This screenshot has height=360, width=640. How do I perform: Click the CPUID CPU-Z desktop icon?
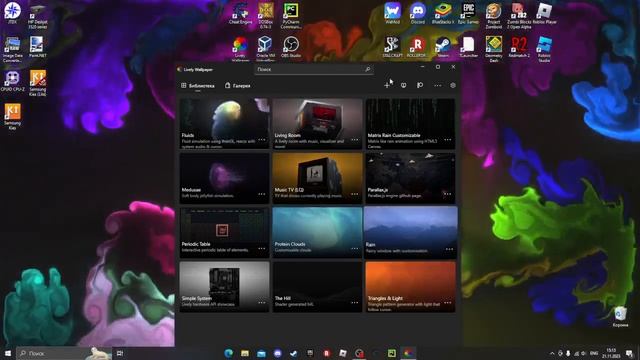pyautogui.click(x=12, y=80)
